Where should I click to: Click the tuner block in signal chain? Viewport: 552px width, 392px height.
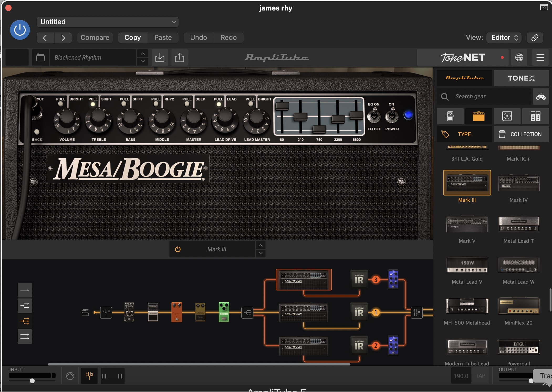(106, 312)
